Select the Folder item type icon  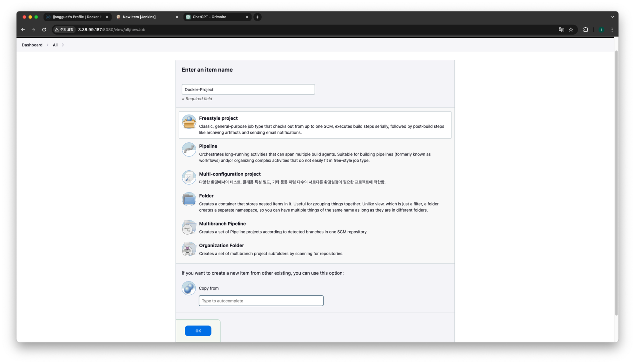point(189,199)
